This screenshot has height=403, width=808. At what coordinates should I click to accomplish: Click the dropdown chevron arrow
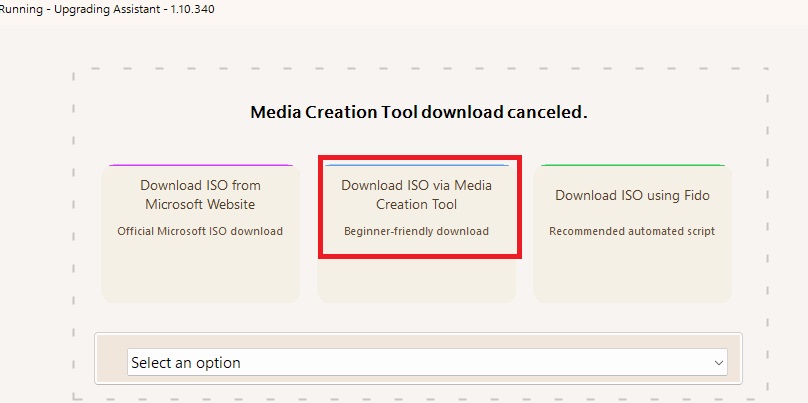pyautogui.click(x=716, y=363)
